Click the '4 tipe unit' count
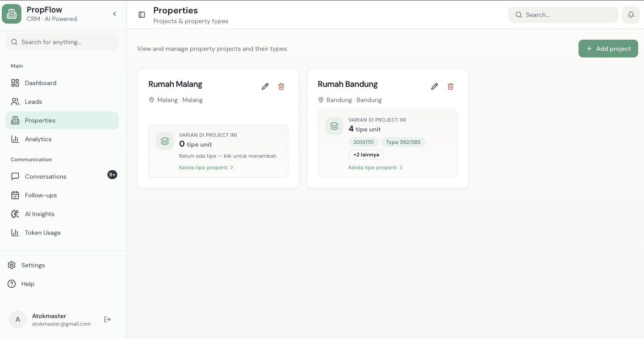This screenshot has width=644, height=339. (x=365, y=129)
